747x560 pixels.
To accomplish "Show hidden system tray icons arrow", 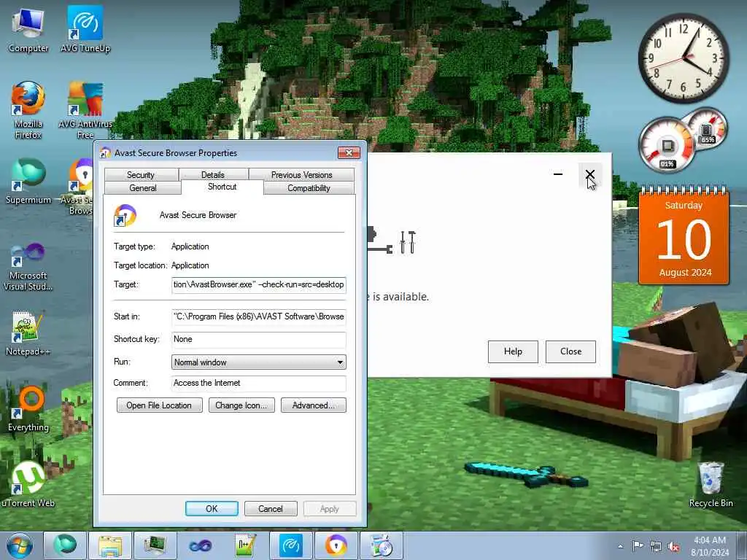I will click(620, 546).
